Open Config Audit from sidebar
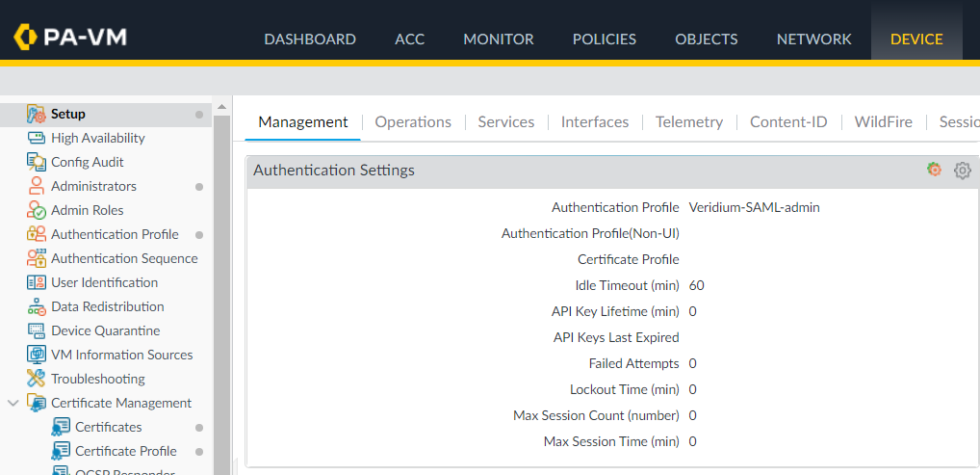This screenshot has width=980, height=475. coord(87,162)
